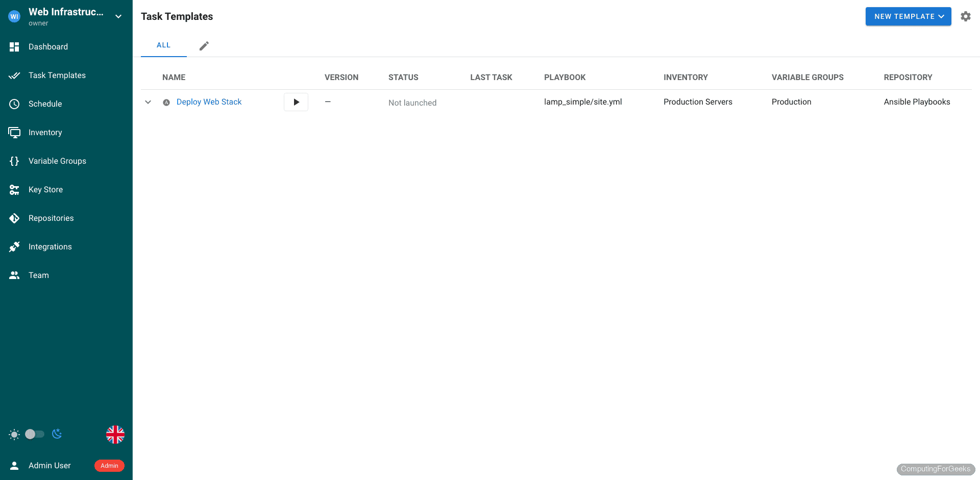Switch to the ALL templates tab
The image size is (980, 480).
tap(163, 45)
